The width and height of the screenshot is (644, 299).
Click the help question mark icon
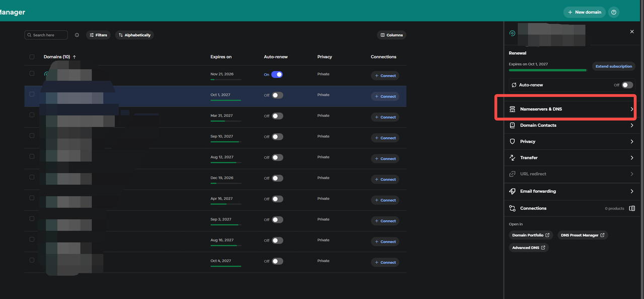(x=613, y=12)
